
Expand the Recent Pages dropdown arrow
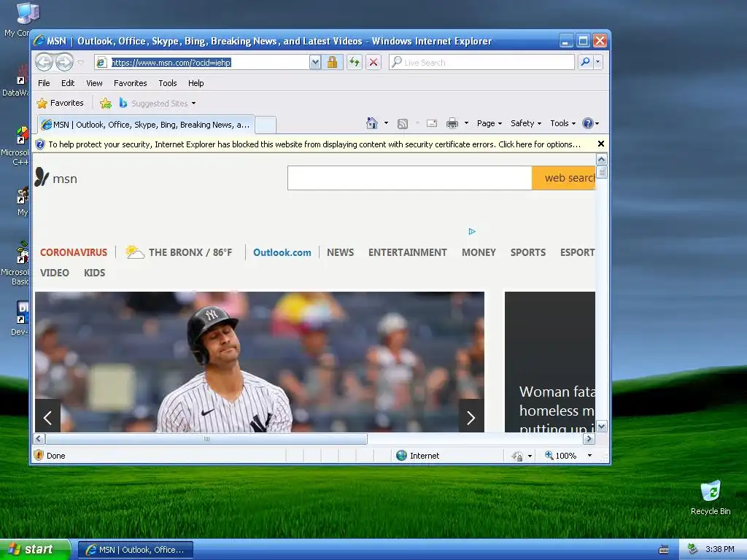tap(80, 63)
